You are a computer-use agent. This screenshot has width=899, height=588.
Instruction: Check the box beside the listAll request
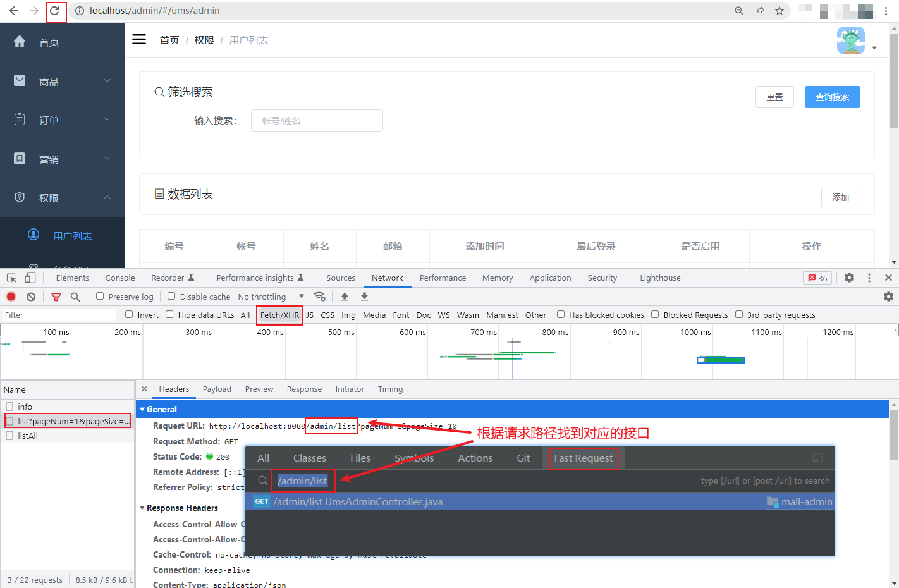(x=9, y=436)
